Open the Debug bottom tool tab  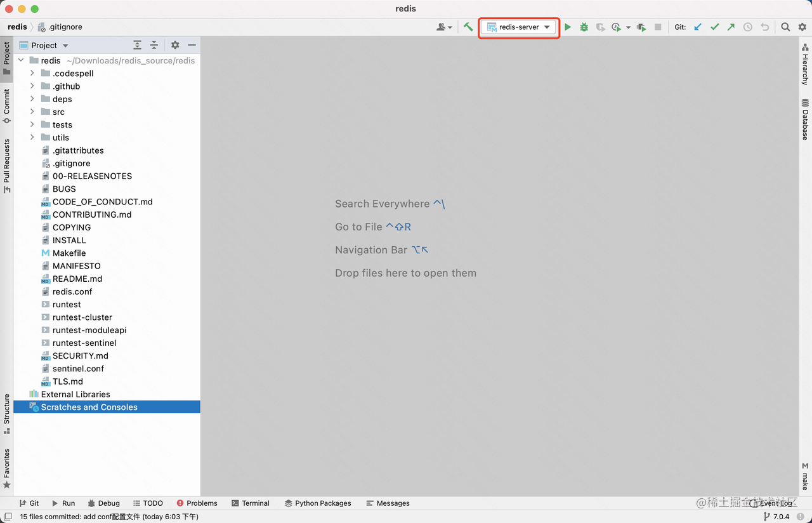[x=104, y=503]
